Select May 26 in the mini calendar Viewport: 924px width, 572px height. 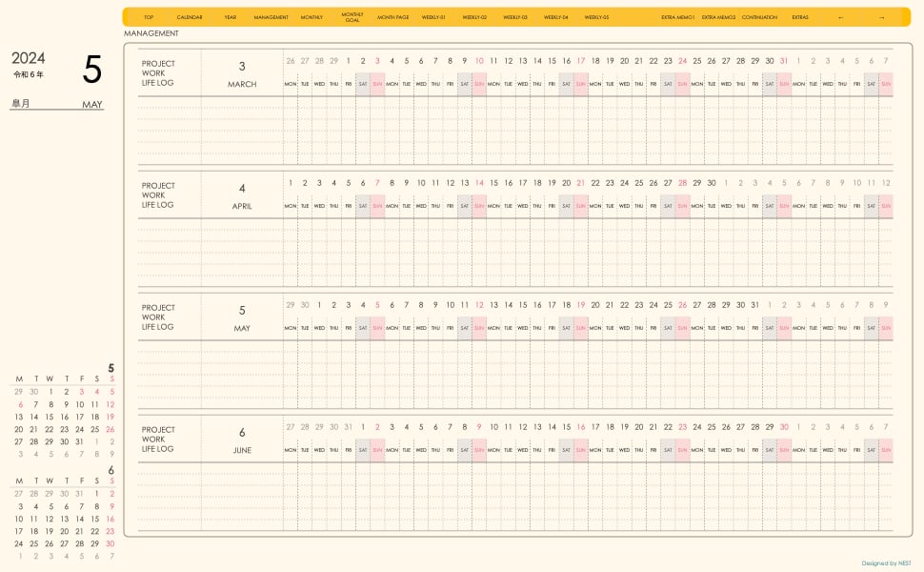(x=110, y=429)
